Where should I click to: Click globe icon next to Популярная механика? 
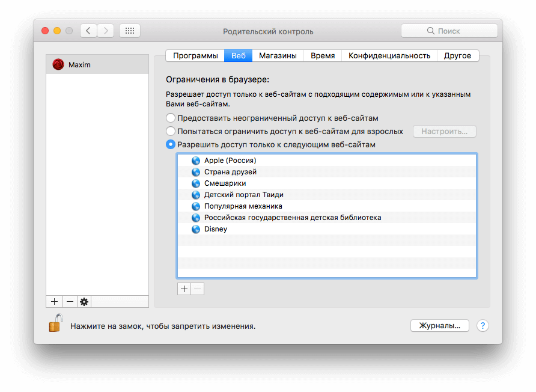tap(196, 206)
